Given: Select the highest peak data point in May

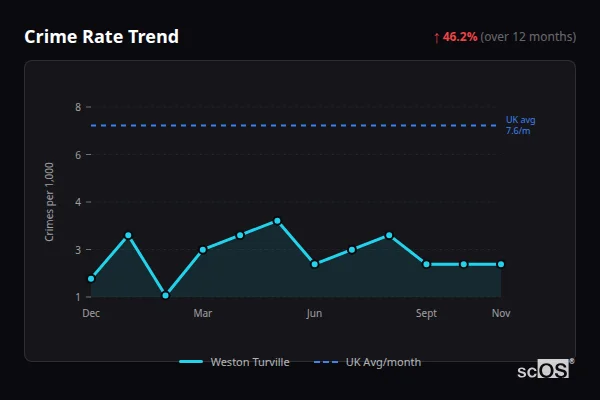Looking at the screenshot, I should coord(277,221).
